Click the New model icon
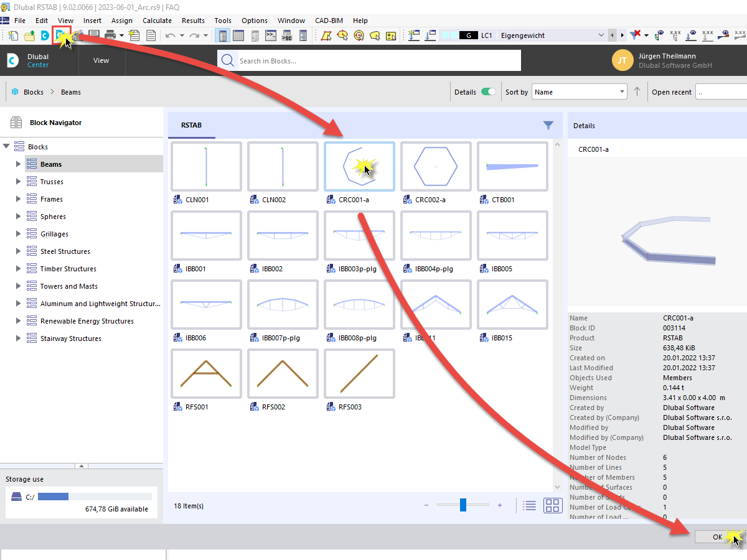 pos(12,35)
